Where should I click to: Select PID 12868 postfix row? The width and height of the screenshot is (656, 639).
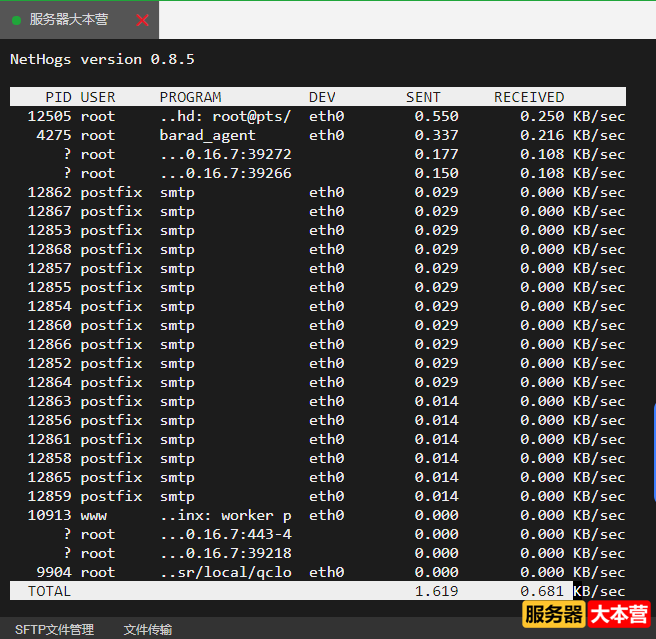point(318,249)
